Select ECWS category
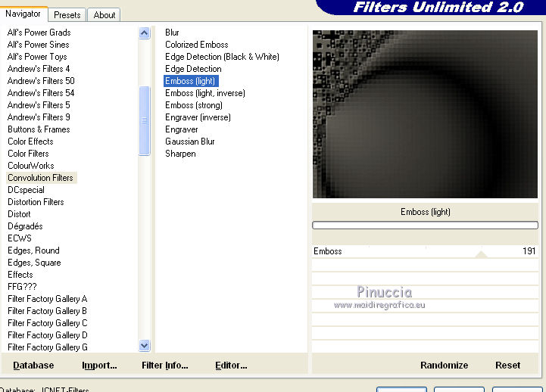Screen dimensions: 546x392 pos(20,238)
